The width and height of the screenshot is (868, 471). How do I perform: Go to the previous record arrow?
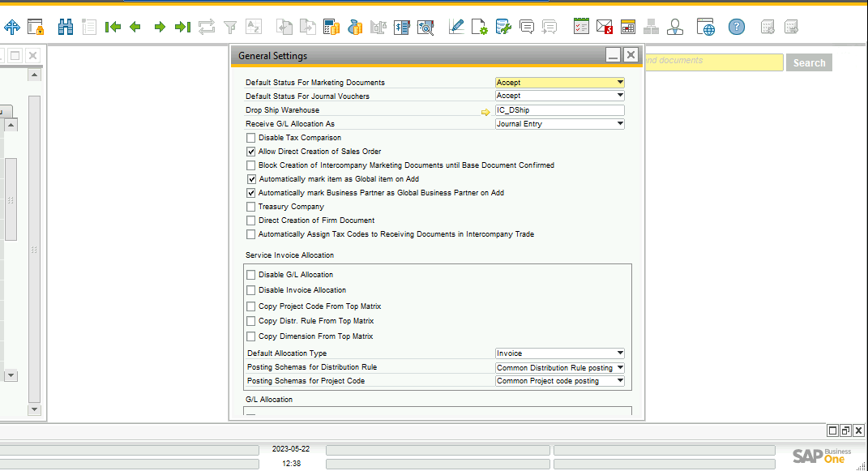click(x=135, y=27)
